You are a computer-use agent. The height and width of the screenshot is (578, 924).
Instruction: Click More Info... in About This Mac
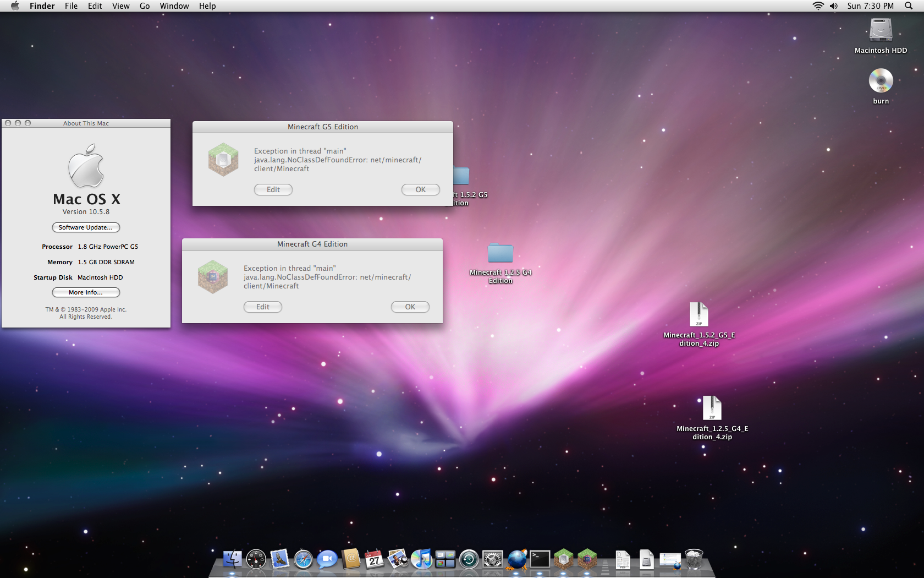pyautogui.click(x=86, y=292)
